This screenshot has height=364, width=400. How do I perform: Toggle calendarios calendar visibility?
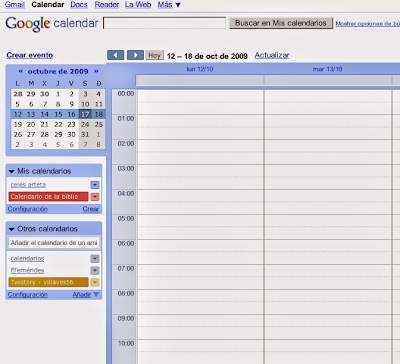click(27, 259)
